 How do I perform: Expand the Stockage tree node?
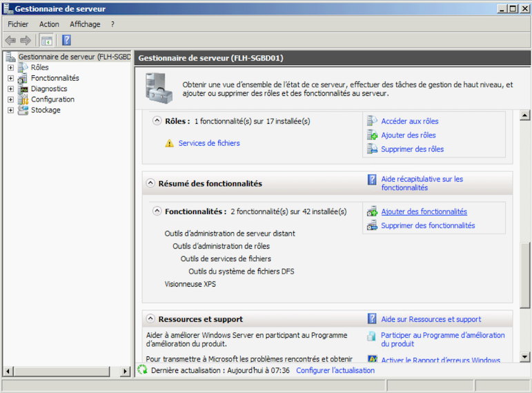pyautogui.click(x=10, y=111)
